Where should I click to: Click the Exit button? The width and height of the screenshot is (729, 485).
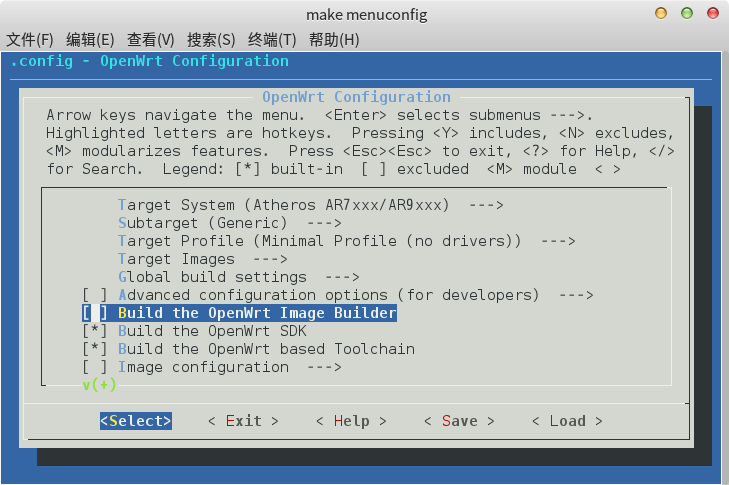pyautogui.click(x=243, y=421)
